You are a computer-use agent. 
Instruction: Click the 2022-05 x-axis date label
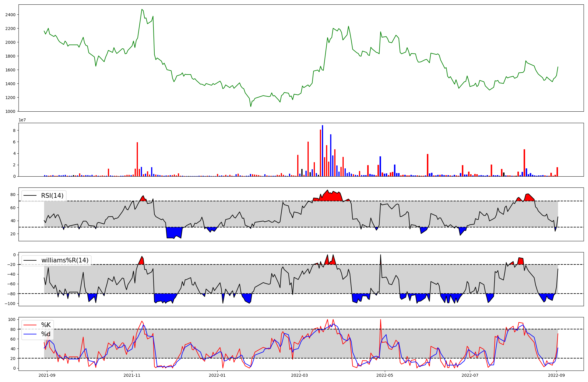[385, 375]
